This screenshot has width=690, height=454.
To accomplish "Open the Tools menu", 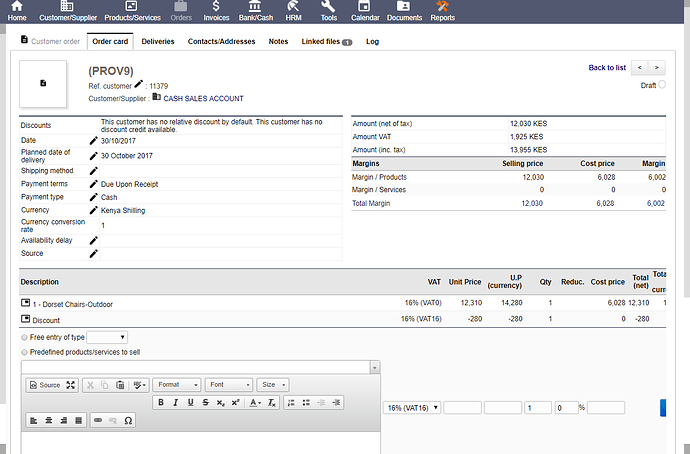I will coord(328,11).
